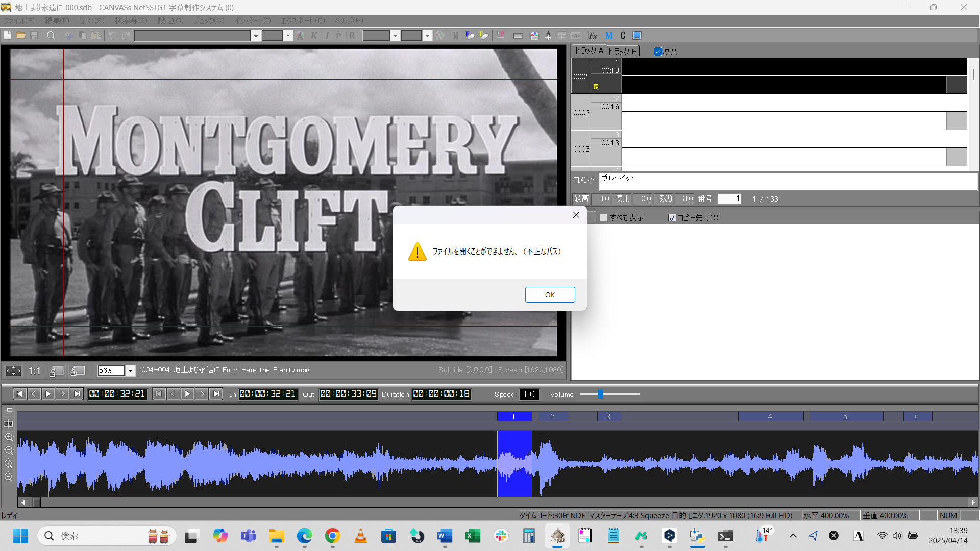Viewport: 980px width, 551px height.
Task: Switch to the トラック A tab
Action: click(589, 51)
